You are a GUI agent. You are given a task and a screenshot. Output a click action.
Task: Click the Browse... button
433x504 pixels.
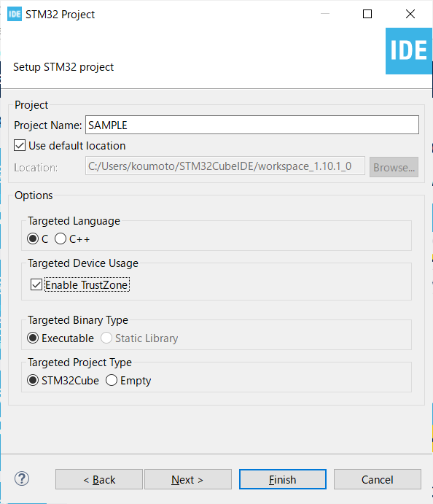pos(394,167)
